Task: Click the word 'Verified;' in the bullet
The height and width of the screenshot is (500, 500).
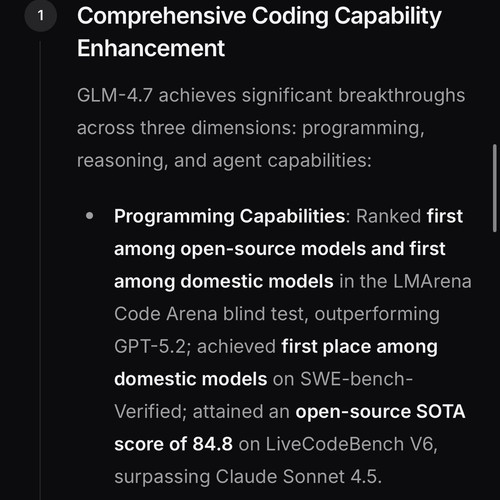Action: coord(150,412)
